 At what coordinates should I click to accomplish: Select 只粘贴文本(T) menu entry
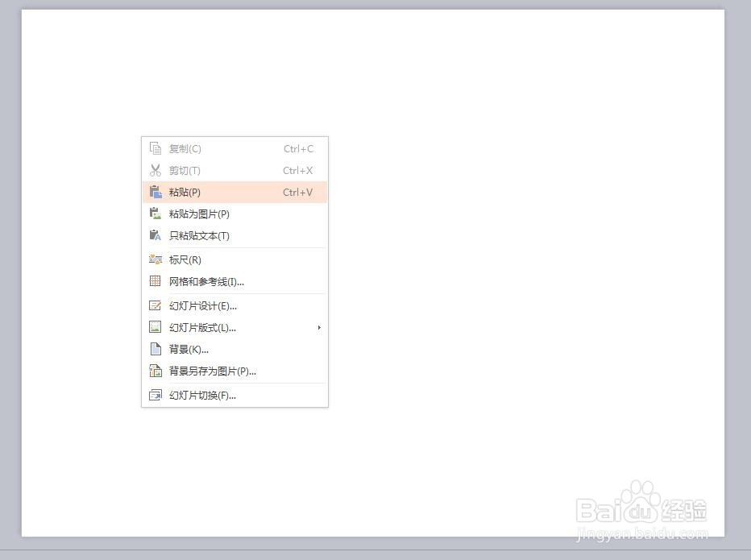(234, 235)
